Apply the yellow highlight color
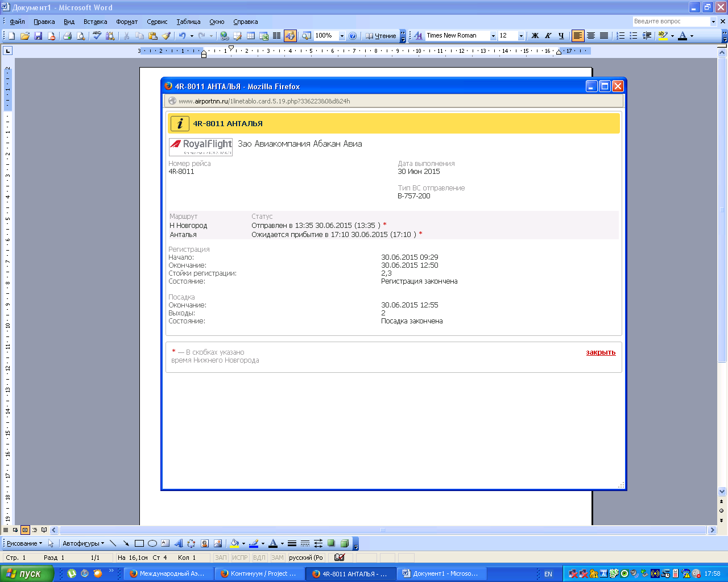 663,36
